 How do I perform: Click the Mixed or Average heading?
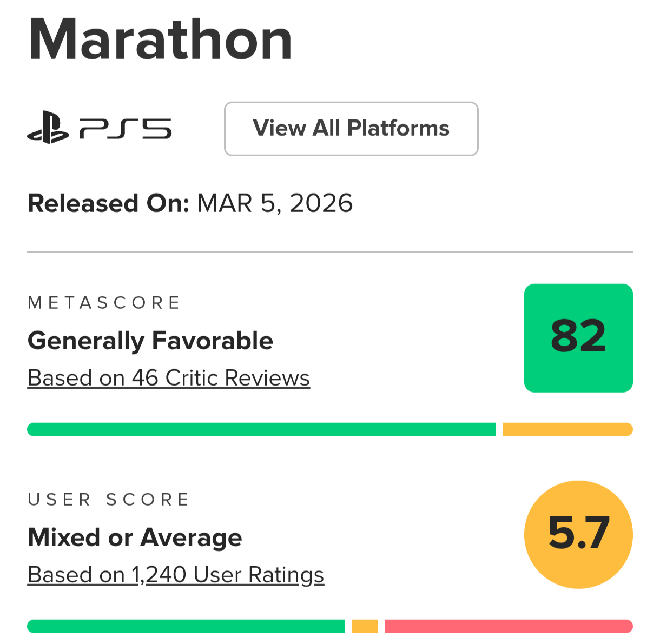pos(135,538)
